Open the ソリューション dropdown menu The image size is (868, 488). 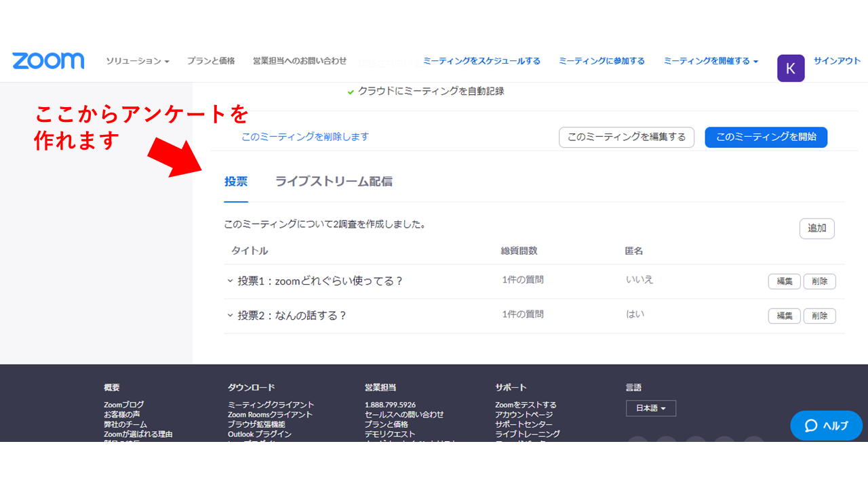138,61
